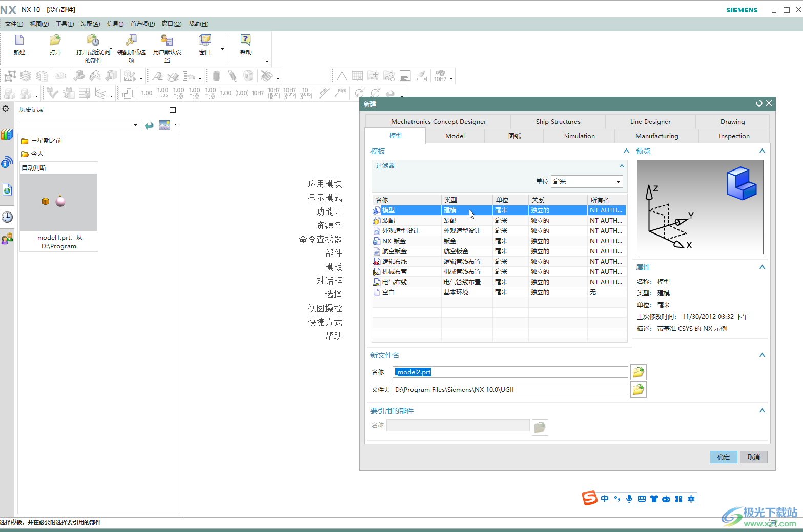Click the clock history icon in left sidebar
This screenshot has width=803, height=532.
[x=7, y=217]
